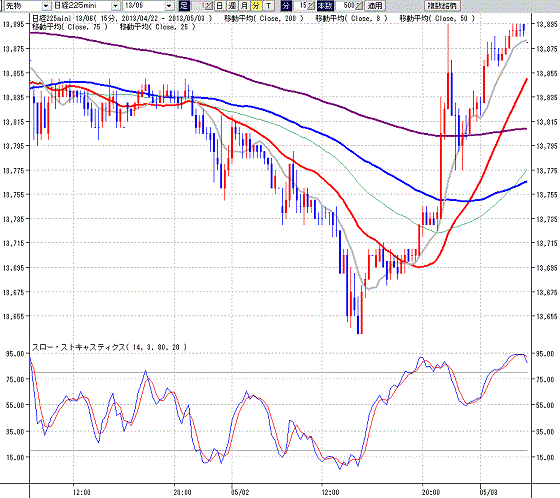Click the 本数 bar count label
The image size is (560, 498).
325,6
